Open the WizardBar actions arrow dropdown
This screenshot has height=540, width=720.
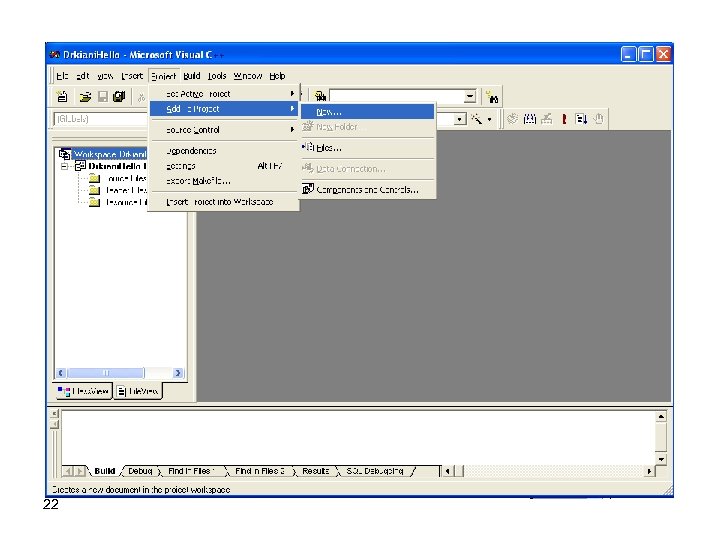489,119
